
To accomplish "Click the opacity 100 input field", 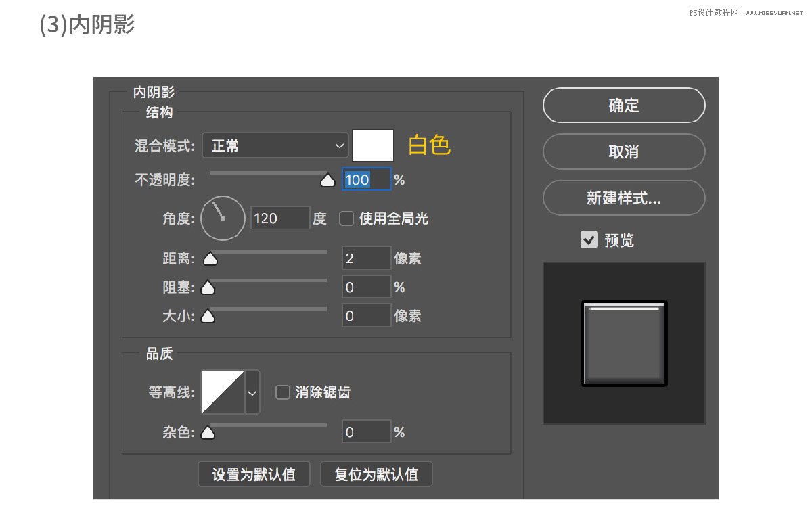I will [366, 180].
